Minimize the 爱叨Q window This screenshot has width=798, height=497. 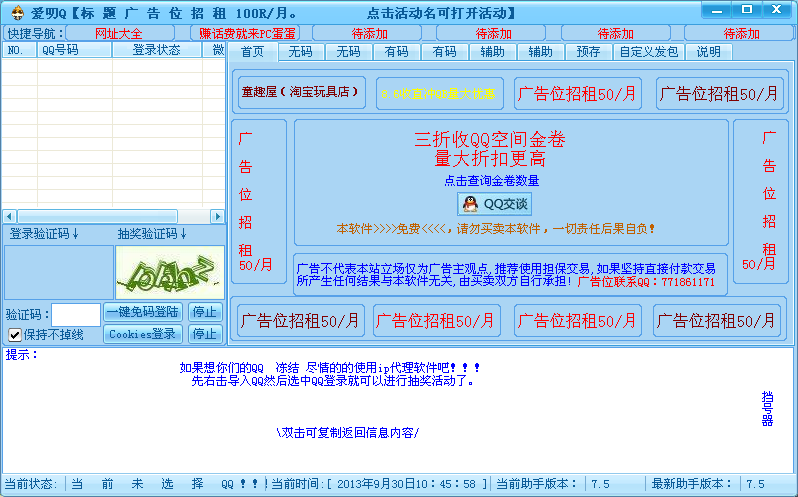coord(717,10)
